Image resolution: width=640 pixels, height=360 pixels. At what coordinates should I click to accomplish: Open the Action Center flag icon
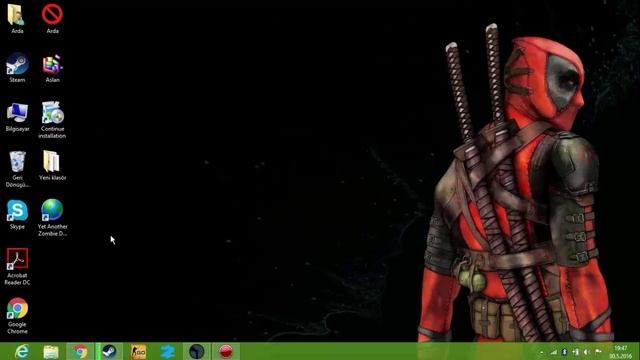click(598, 351)
